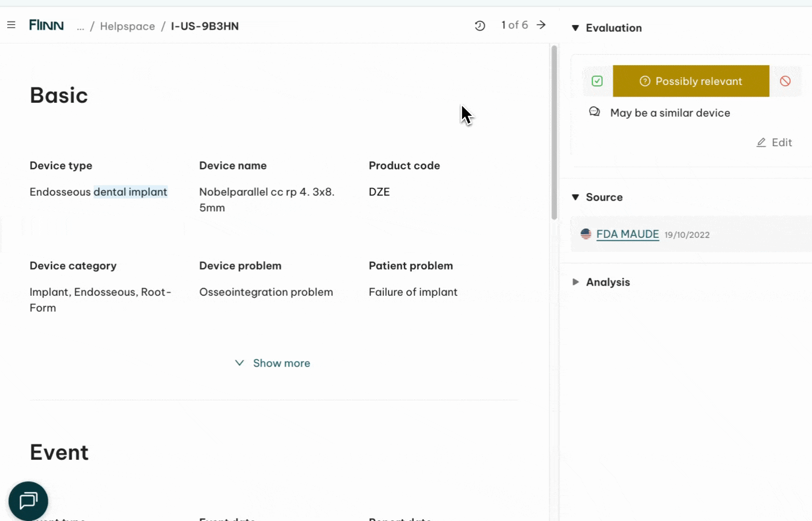Screen dimensions: 812x521
Task: Collapse the Evaluation section
Action: pyautogui.click(x=575, y=28)
